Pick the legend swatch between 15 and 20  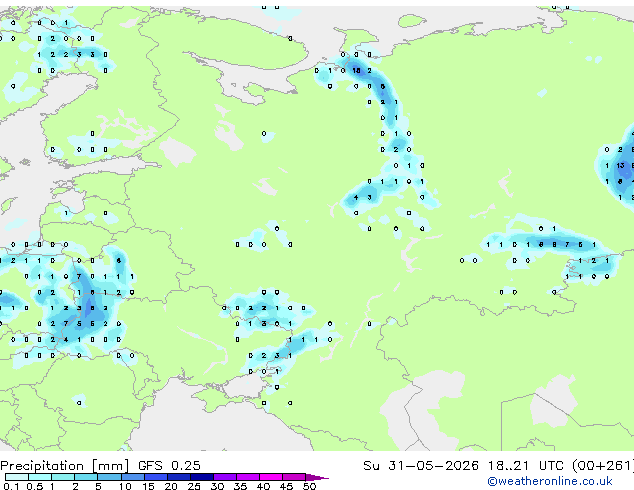(156, 477)
